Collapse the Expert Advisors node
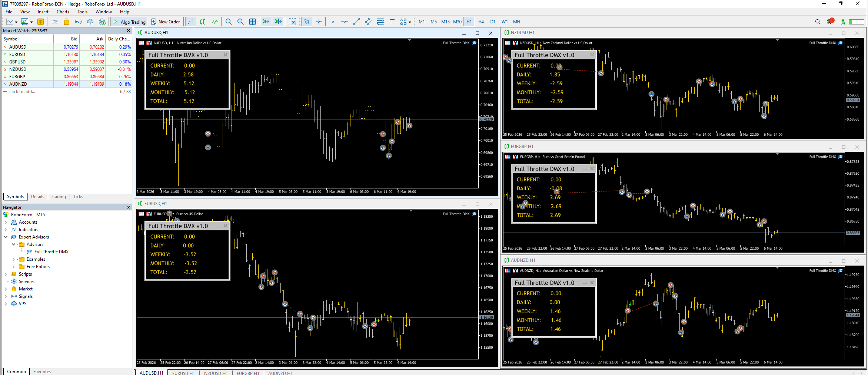 pos(6,237)
